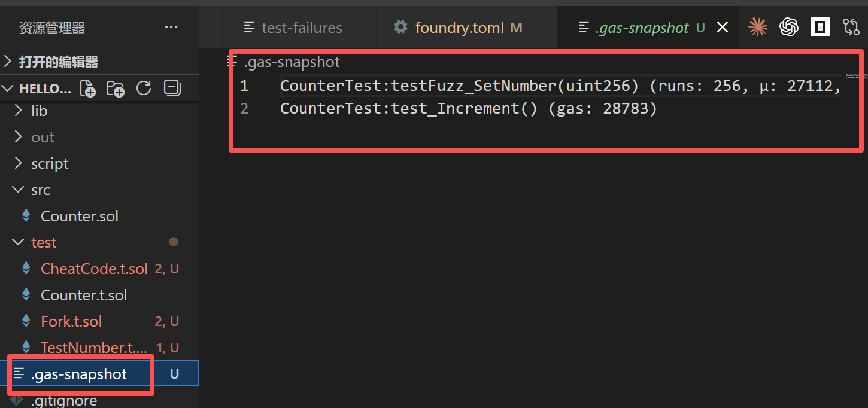The image size is (868, 408).
Task: Click the New Folder icon in explorer
Action: 115,89
